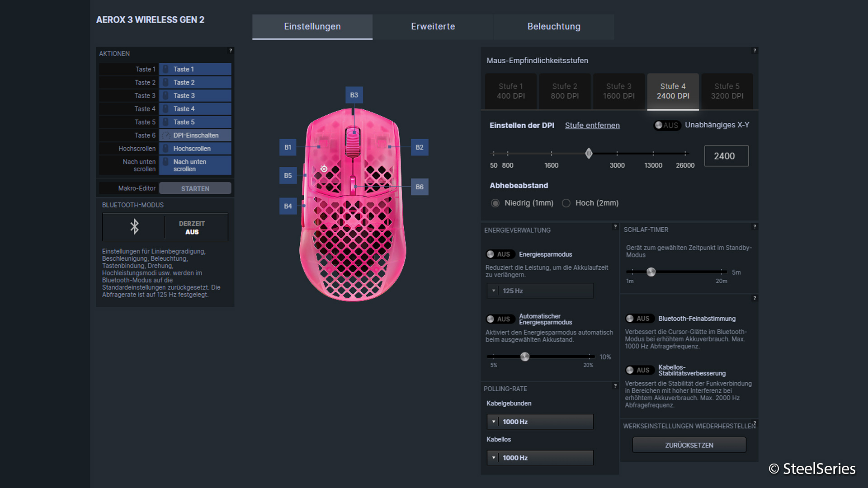Click the 2400 DPI value field

726,156
